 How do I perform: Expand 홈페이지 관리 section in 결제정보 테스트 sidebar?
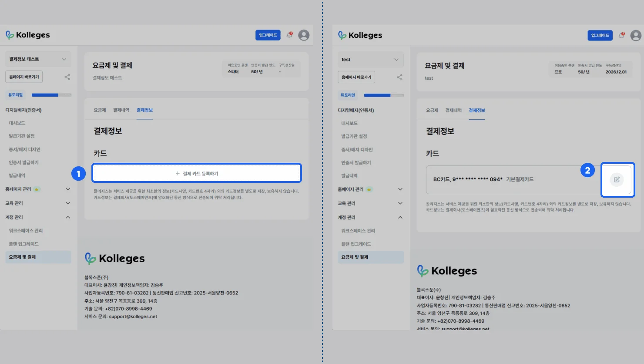point(67,189)
